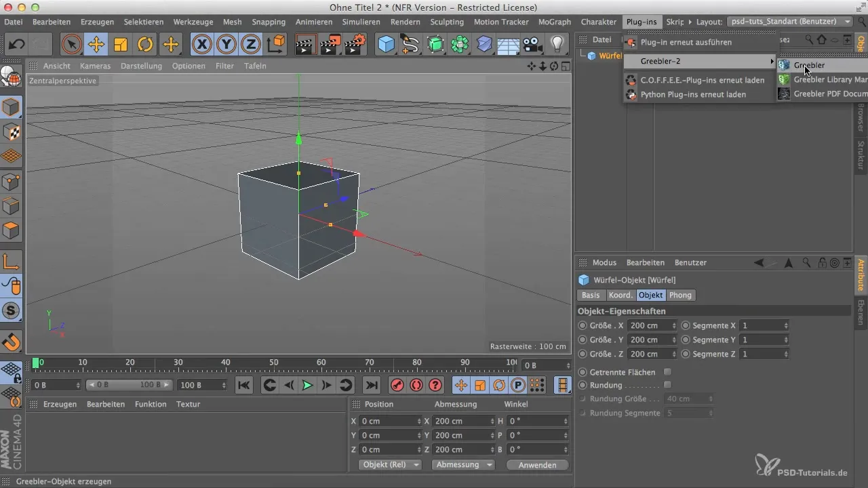868x488 pixels.
Task: Open the Sculpting menu
Action: pyautogui.click(x=447, y=22)
